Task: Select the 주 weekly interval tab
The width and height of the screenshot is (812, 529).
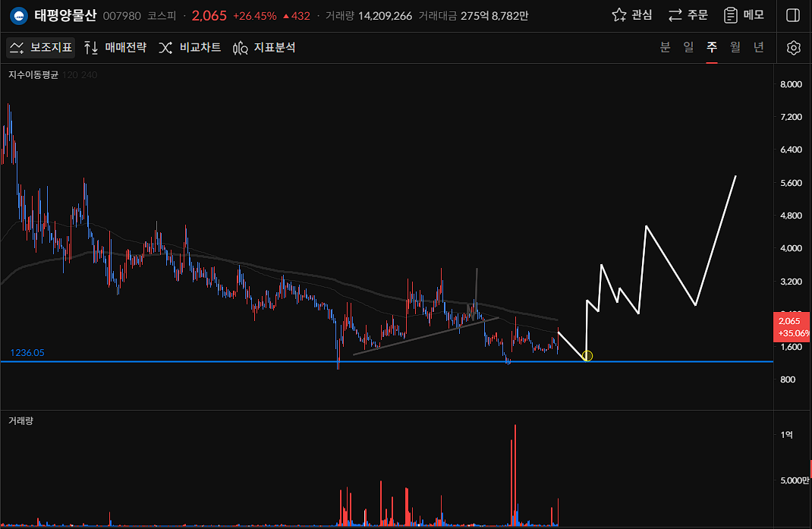Action: [712, 47]
